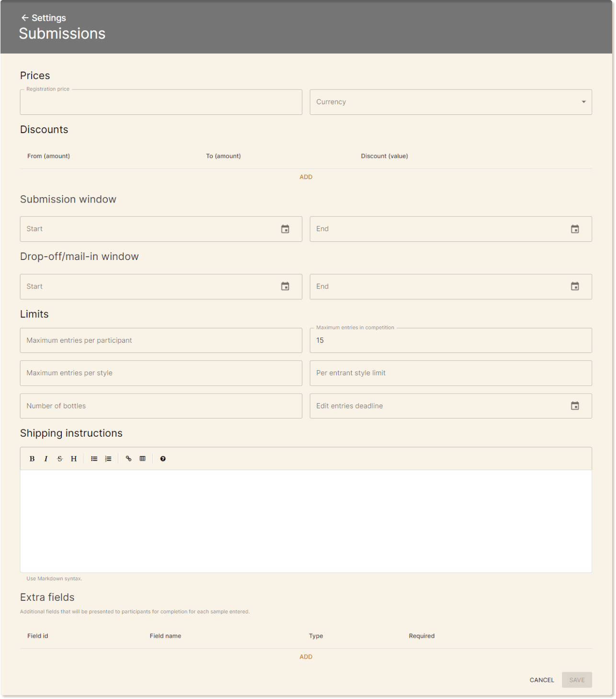
Task: Toggle bold formatting in editor toolbar
Action: coord(32,459)
